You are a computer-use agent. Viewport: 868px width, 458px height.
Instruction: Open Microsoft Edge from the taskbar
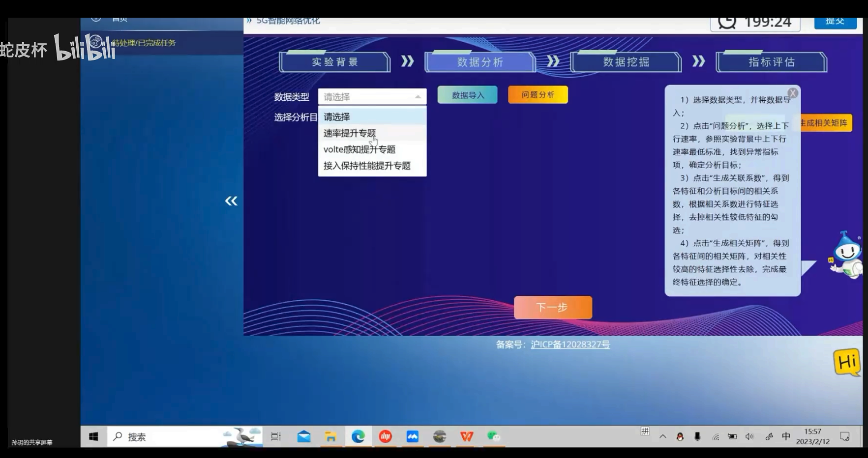358,436
